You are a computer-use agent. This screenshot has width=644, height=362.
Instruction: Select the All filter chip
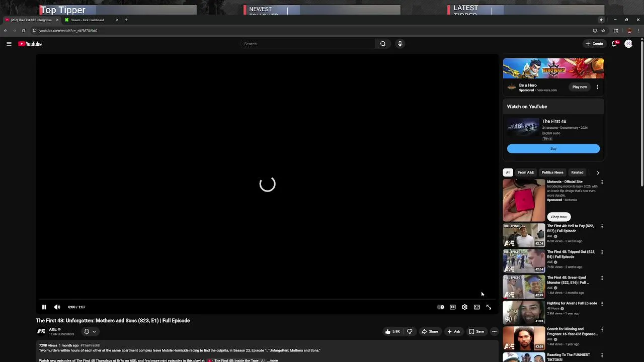click(508, 172)
